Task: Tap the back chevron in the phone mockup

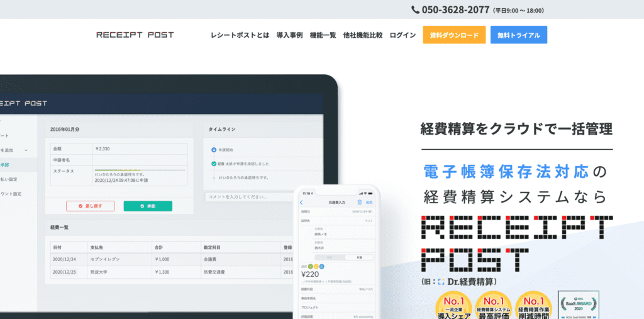Action: [301, 202]
